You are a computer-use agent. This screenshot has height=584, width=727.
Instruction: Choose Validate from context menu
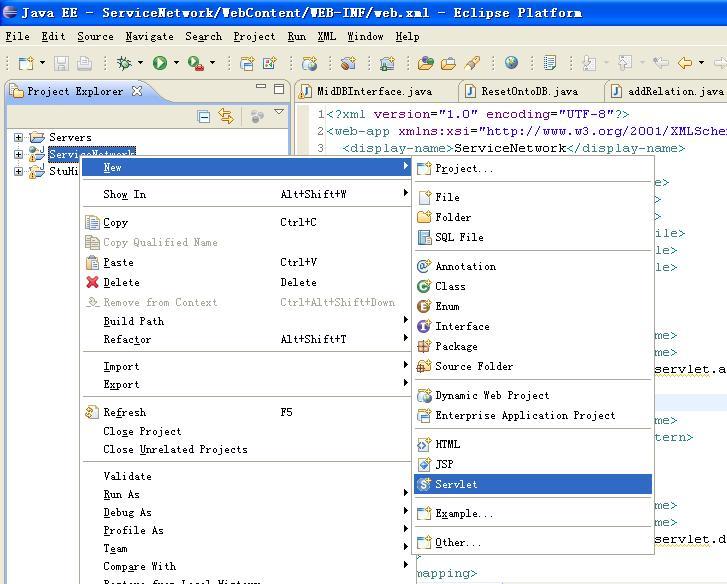click(247, 476)
